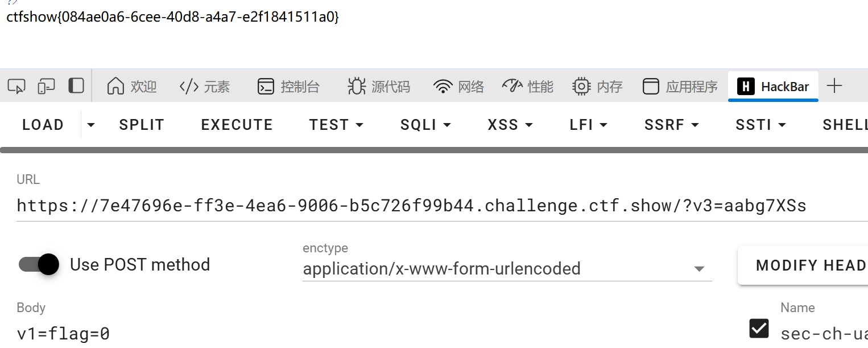Uncheck the sec-ch-ua header checkbox
The width and height of the screenshot is (868, 348).
click(759, 328)
